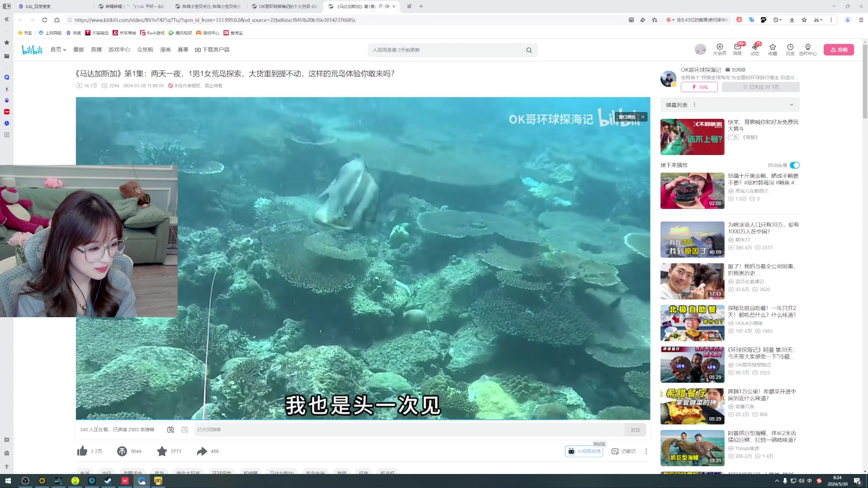
Task: Give a coin using the coin icon
Action: (x=122, y=451)
